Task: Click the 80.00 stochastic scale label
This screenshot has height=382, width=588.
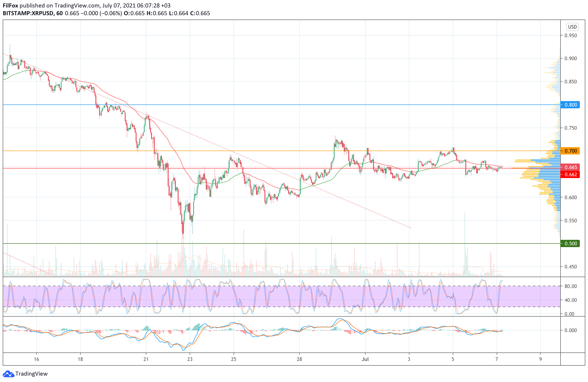Action: click(571, 286)
